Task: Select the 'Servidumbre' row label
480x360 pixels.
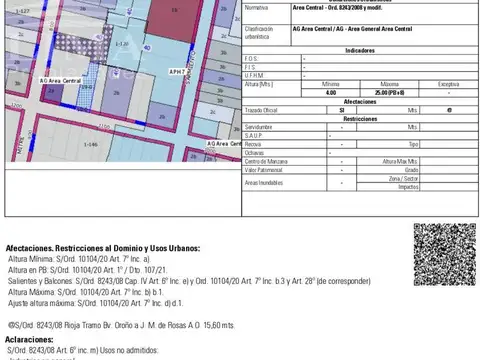Action: pos(258,127)
